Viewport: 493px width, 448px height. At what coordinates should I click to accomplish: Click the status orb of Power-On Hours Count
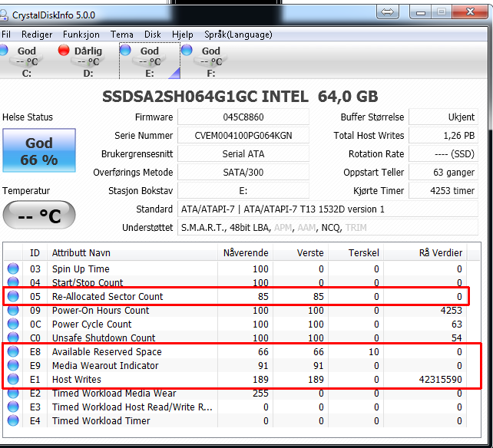click(x=13, y=310)
